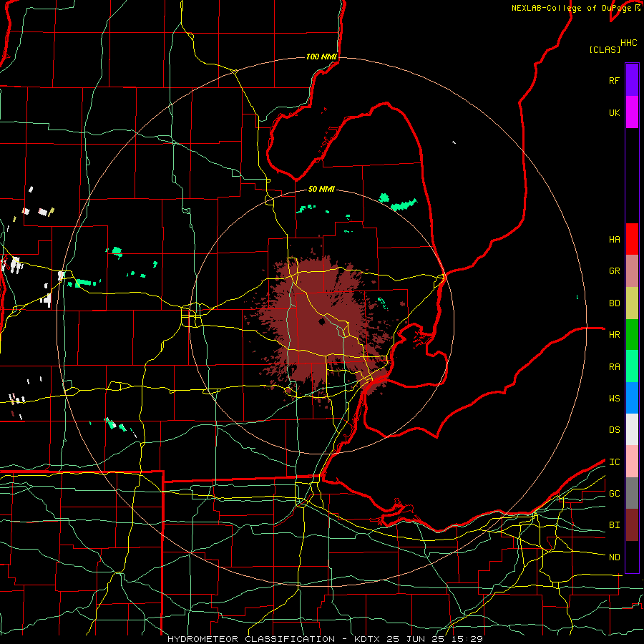Screen dimensions: 644x644
Task: Click the "[CLAS]" legend header text
Action: coord(605,49)
